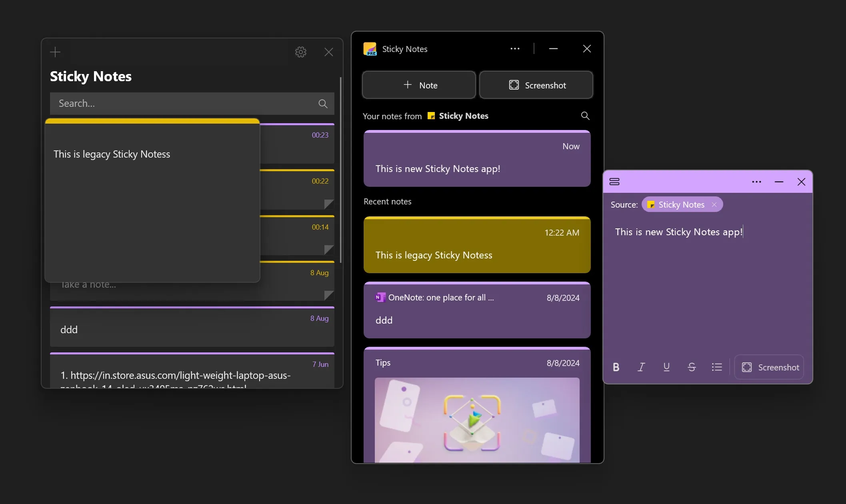Click the Bold formatting icon in note toolbar

click(x=616, y=367)
